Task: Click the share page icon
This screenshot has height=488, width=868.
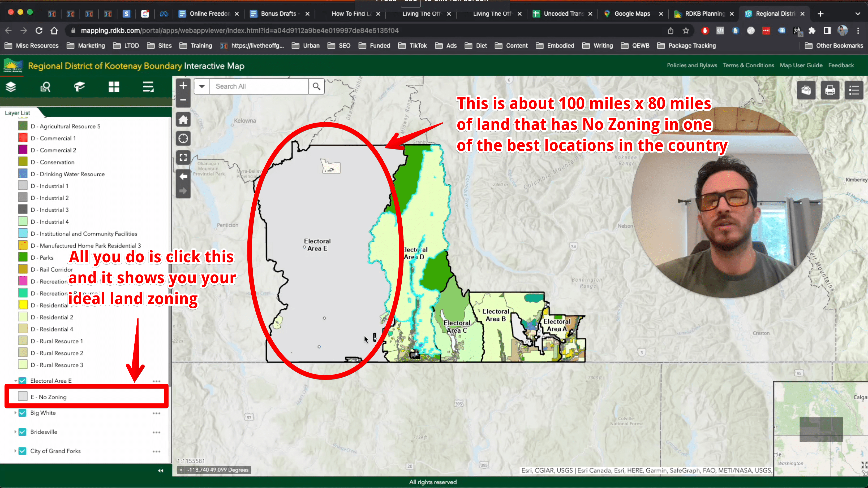Action: (670, 31)
